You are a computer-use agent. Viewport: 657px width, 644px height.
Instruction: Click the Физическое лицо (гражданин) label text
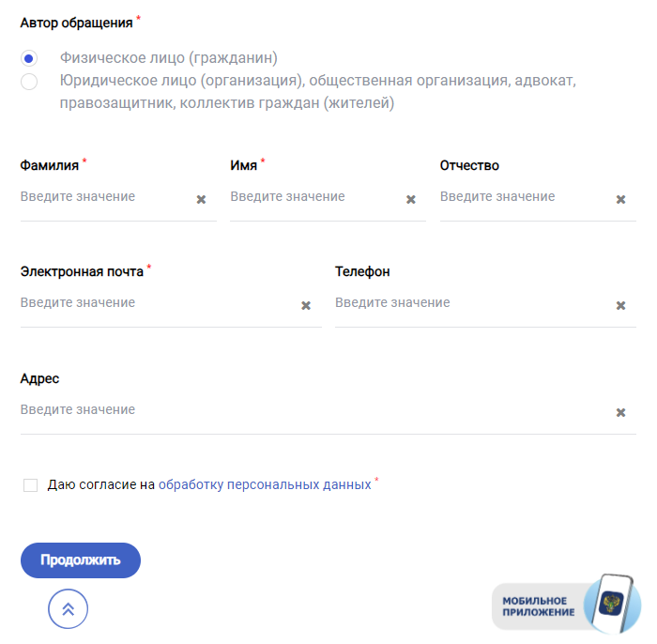[x=169, y=57]
